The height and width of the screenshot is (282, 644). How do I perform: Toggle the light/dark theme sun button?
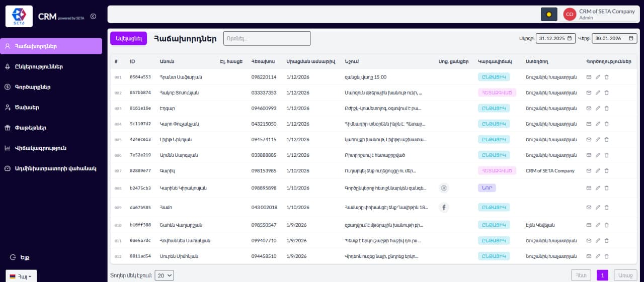coord(549,14)
